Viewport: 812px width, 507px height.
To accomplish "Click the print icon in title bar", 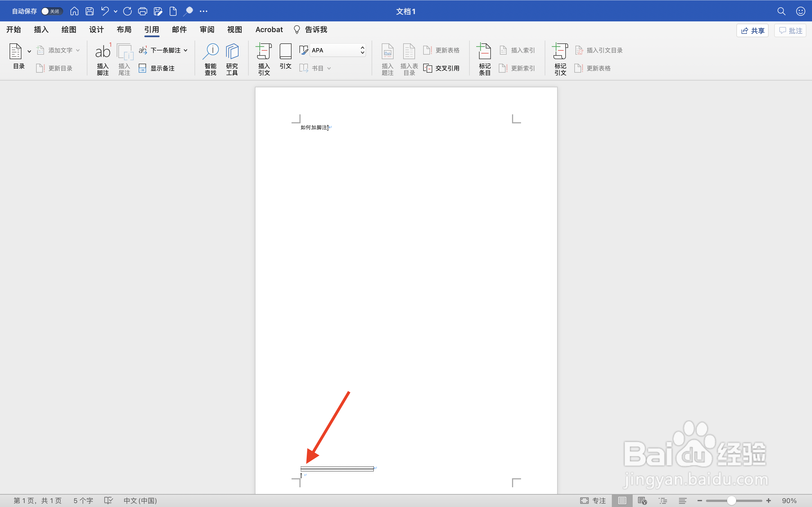I will 143,11.
